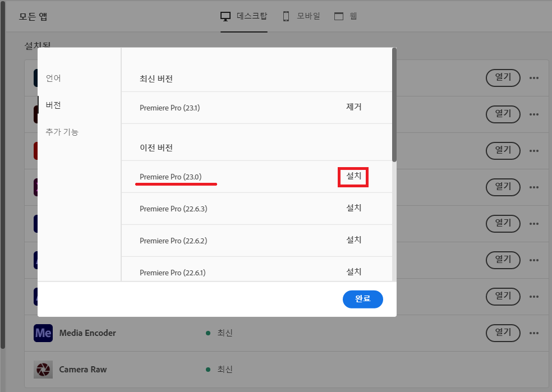Open Media Encoder with its 열기 button
Image resolution: width=552 pixels, height=392 pixels.
click(503, 333)
